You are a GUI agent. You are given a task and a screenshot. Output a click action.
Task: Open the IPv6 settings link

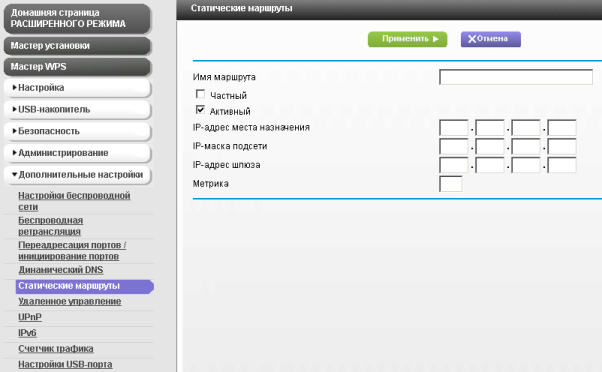click(x=27, y=333)
